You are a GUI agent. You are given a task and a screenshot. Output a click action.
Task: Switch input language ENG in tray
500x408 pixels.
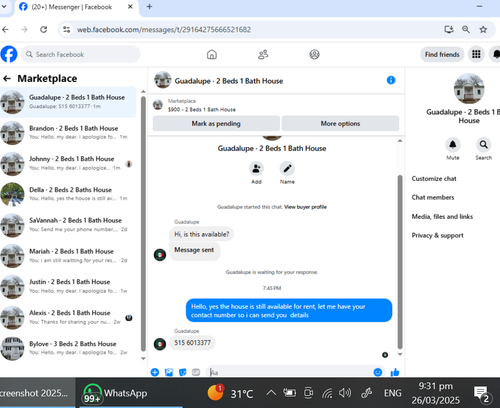click(x=392, y=393)
